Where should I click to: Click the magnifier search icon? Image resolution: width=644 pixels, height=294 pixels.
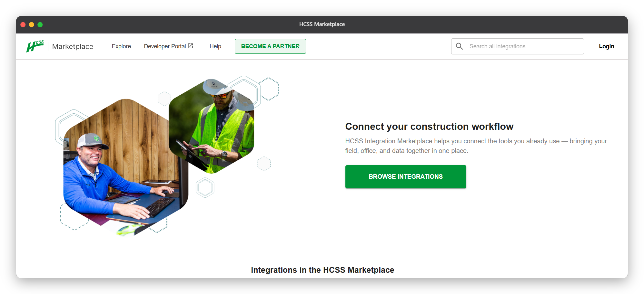459,46
